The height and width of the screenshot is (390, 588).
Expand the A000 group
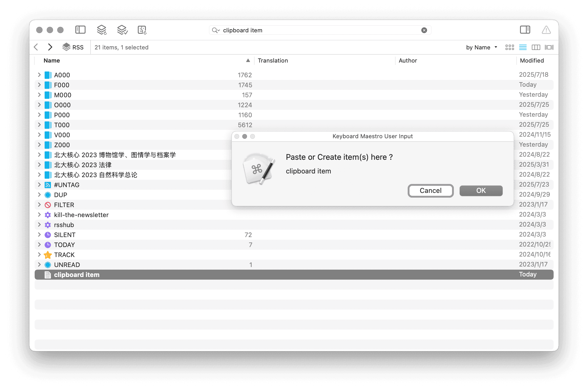point(39,75)
